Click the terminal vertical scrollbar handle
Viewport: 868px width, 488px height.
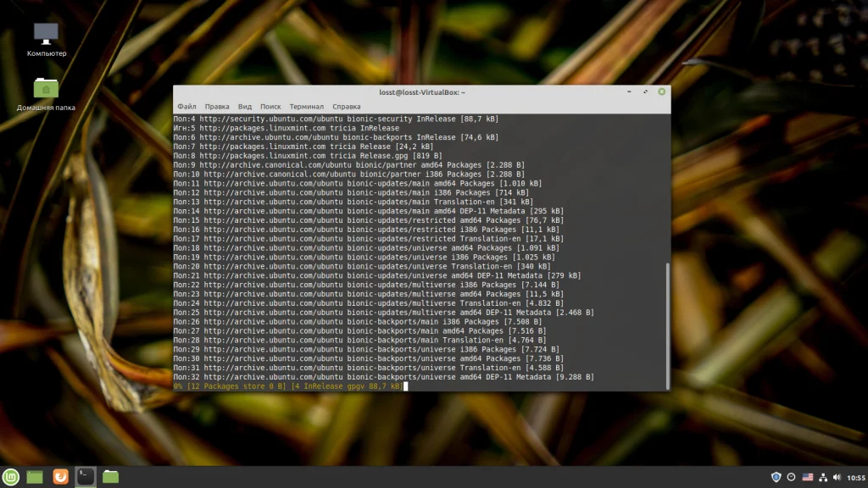pos(668,325)
